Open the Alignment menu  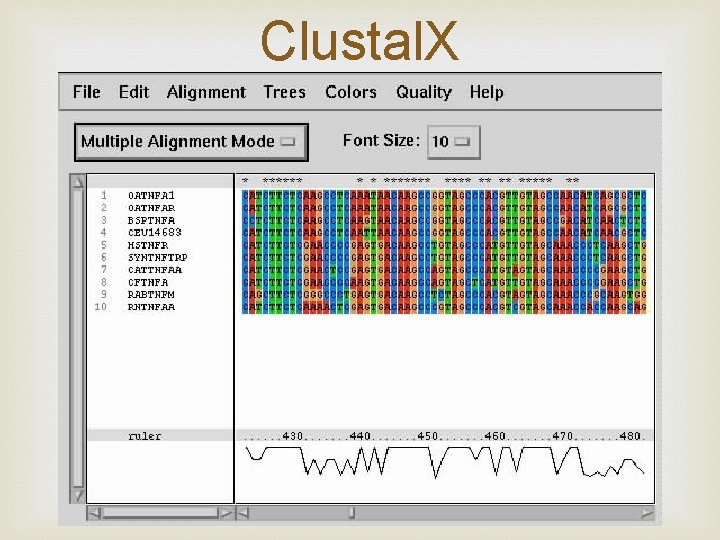206,92
